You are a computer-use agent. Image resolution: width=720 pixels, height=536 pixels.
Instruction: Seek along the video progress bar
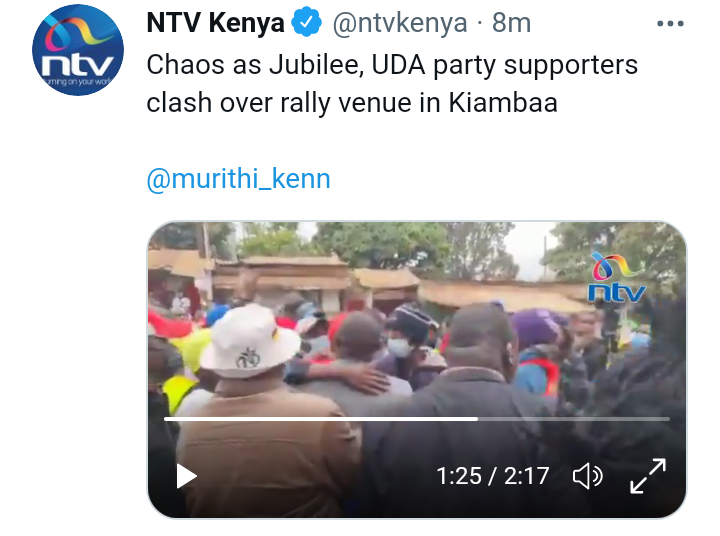click(416, 419)
